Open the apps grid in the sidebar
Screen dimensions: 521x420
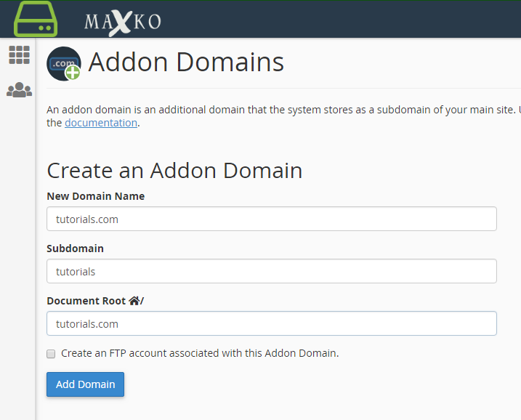(x=19, y=55)
